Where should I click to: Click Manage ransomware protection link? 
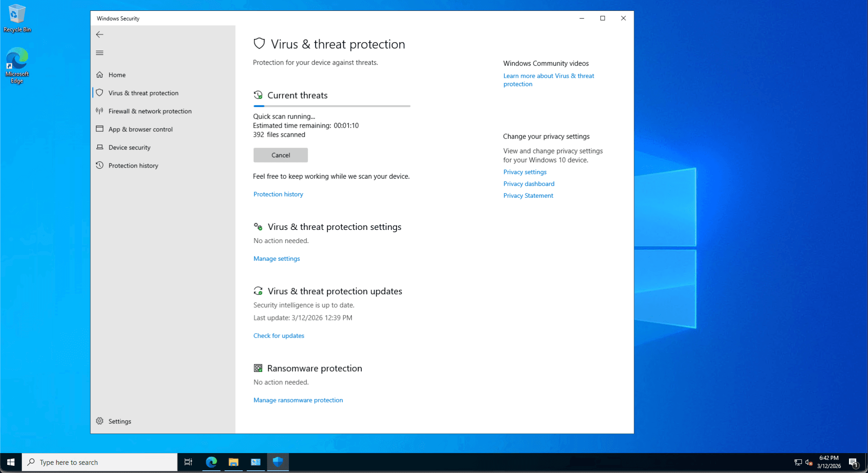(x=298, y=400)
